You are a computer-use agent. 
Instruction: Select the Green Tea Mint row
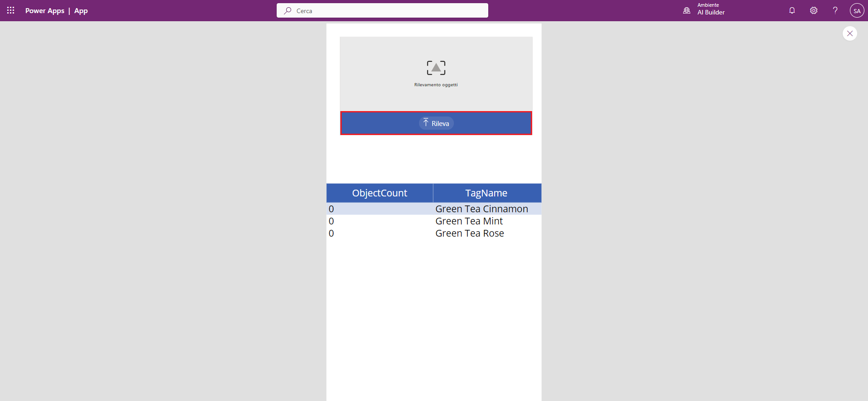point(469,221)
